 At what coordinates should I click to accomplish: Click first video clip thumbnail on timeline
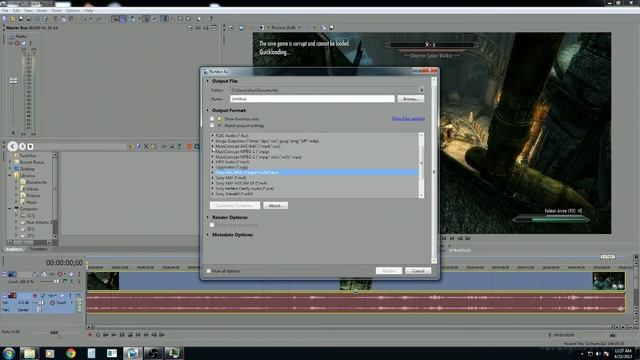[103, 281]
